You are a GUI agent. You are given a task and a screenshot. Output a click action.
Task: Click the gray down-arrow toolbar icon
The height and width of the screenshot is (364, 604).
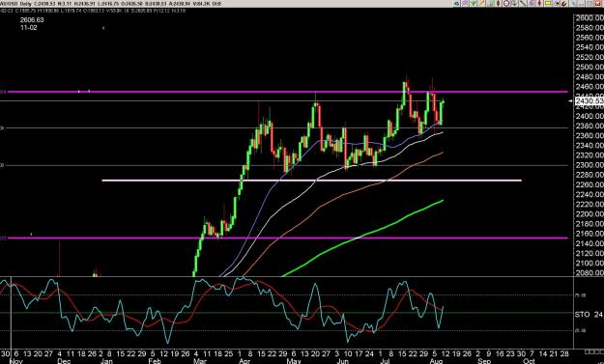pyautogui.click(x=514, y=4)
